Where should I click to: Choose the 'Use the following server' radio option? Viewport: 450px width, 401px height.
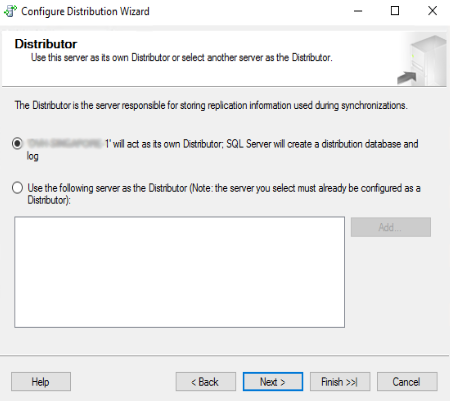17,188
